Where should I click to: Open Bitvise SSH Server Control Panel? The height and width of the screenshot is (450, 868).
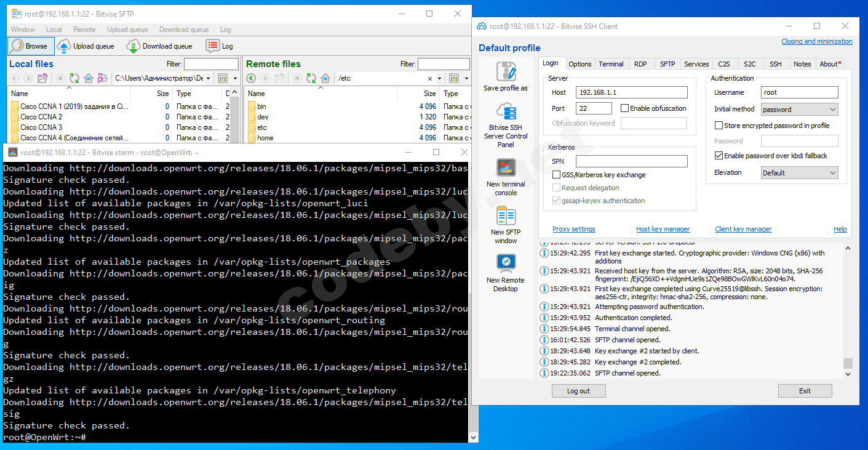[x=506, y=115]
